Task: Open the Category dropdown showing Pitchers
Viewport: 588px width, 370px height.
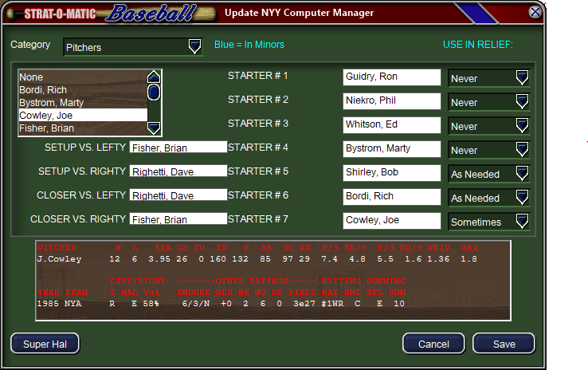Action: 133,47
